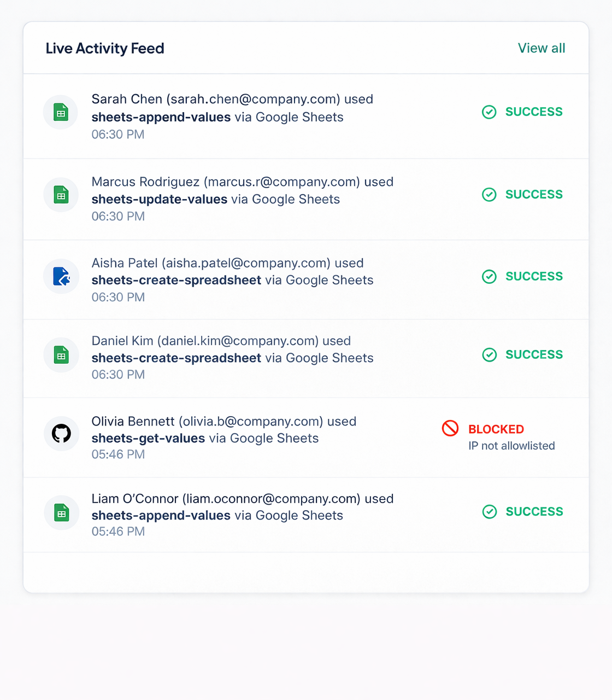Screen dimensions: 612x700
Task: Click the green success checkmark on Sarah Chen's row
Action: pyautogui.click(x=490, y=112)
